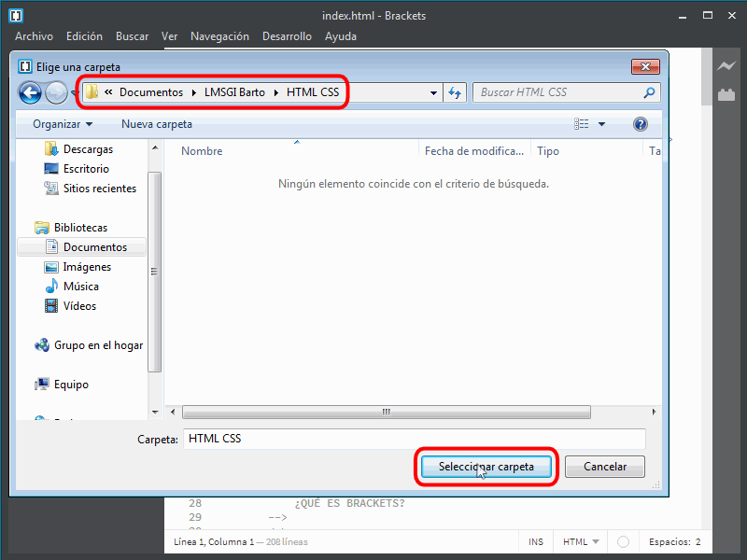Open the Desarrollo menu
The height and width of the screenshot is (560, 747).
[x=287, y=36]
